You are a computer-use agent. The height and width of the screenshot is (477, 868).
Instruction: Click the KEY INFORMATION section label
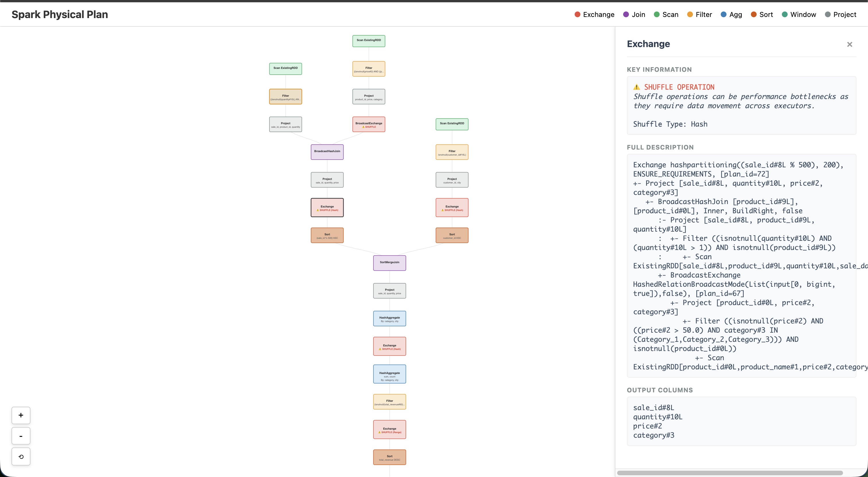pos(659,70)
